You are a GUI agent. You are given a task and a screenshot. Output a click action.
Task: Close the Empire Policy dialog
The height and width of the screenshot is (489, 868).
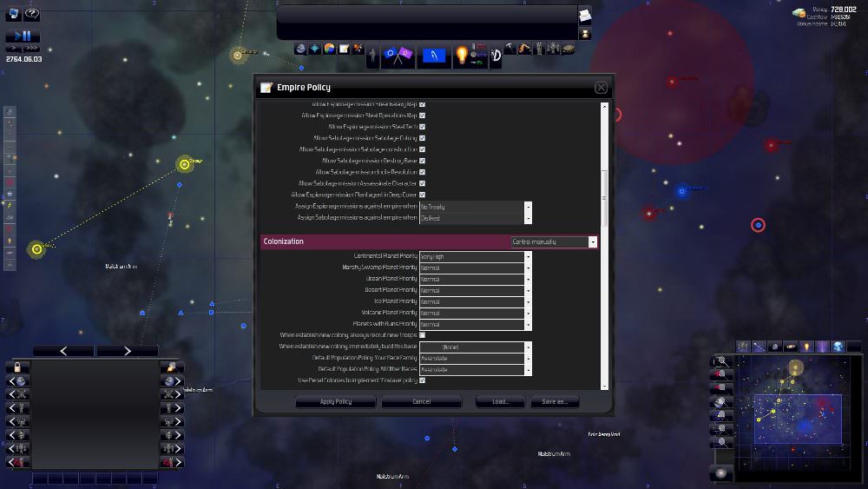coord(601,88)
